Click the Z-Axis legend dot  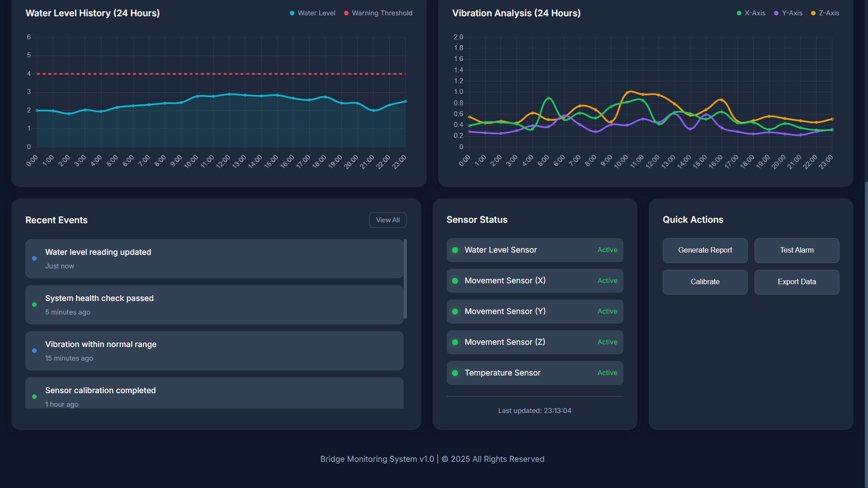pos(814,13)
